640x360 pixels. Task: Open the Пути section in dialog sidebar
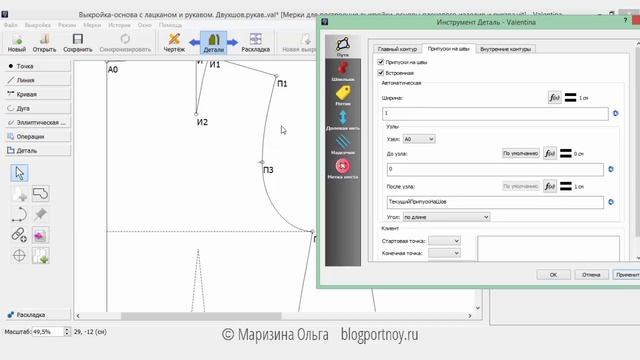343,47
